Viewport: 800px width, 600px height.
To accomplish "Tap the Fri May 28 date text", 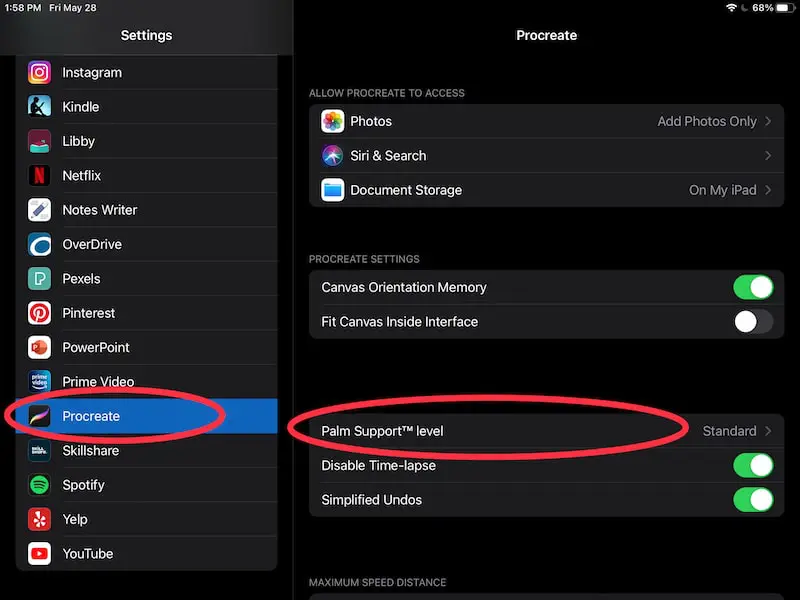I will pyautogui.click(x=72, y=8).
